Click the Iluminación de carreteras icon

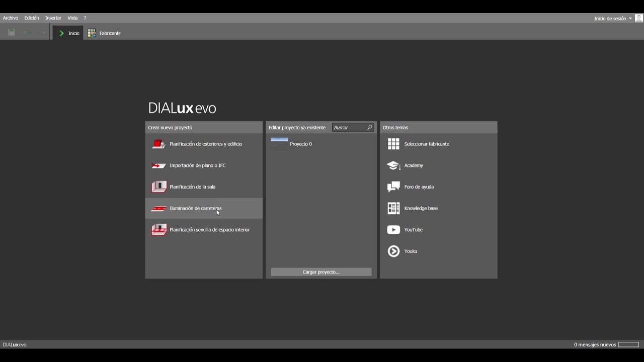(159, 208)
